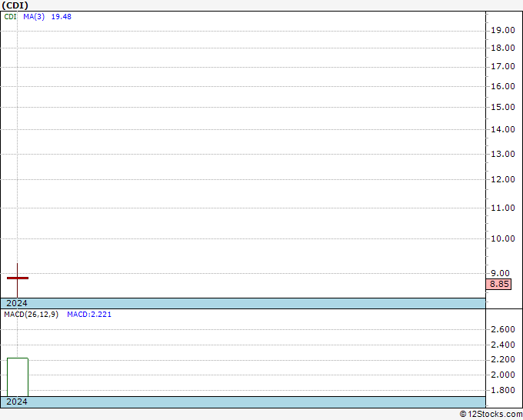Click the 19.48 moving average value
Screen dimensions: 523x420
(61, 17)
